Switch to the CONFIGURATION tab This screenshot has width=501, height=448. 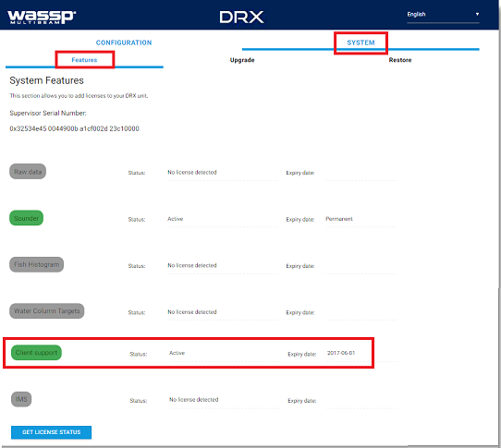coord(124,42)
